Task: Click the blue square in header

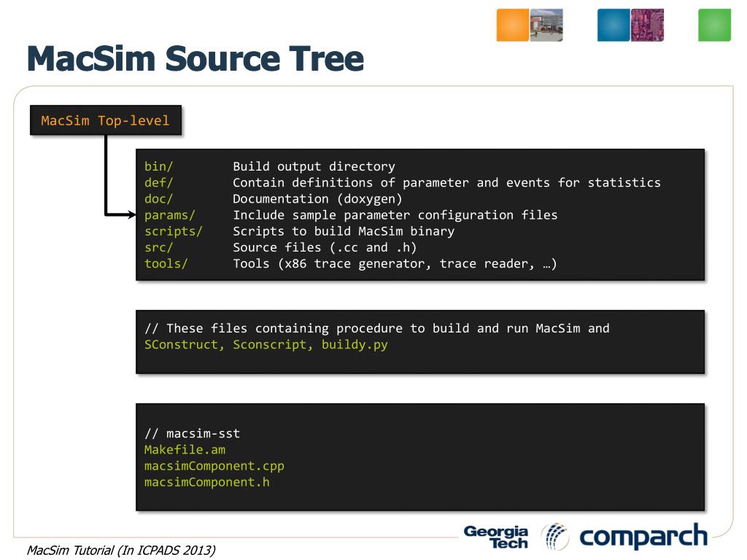Action: 614,25
